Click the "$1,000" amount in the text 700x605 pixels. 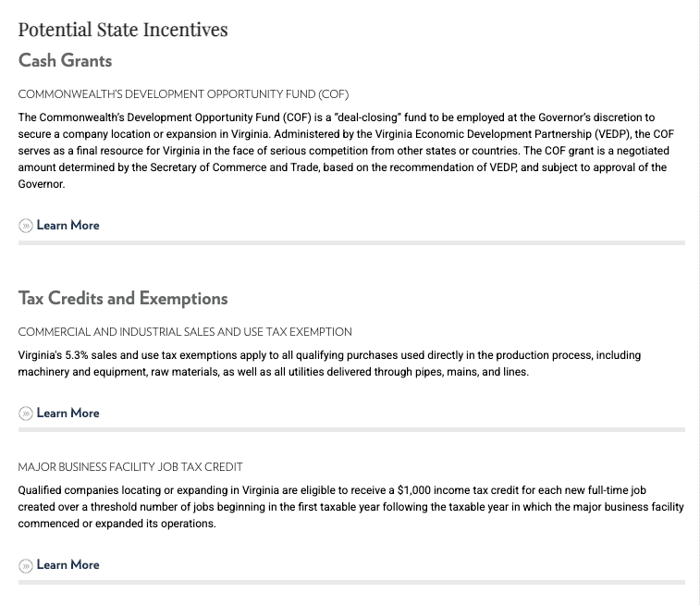point(414,490)
